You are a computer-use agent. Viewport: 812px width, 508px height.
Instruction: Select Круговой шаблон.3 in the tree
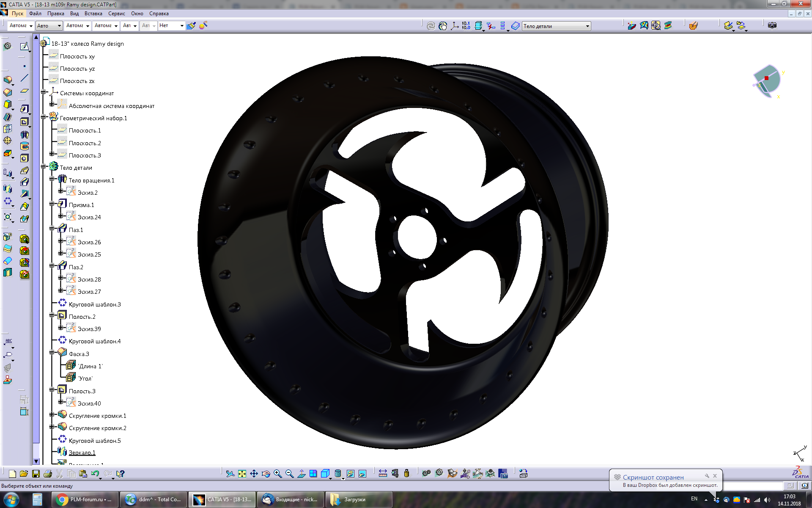tap(95, 304)
